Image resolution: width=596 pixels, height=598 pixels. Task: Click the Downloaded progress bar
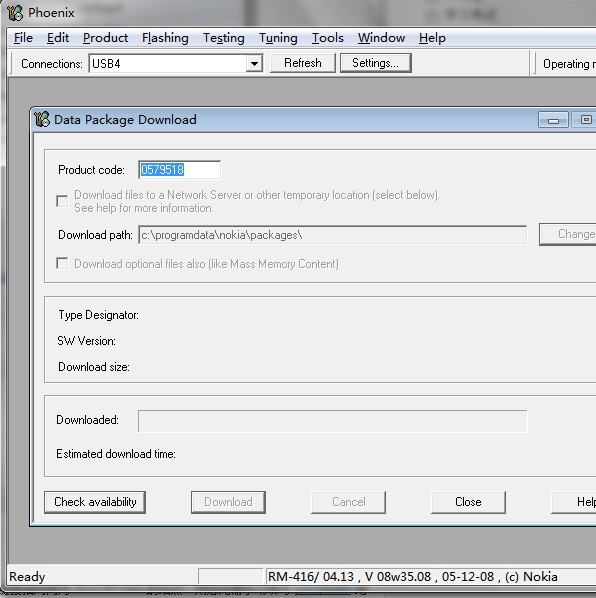[333, 421]
